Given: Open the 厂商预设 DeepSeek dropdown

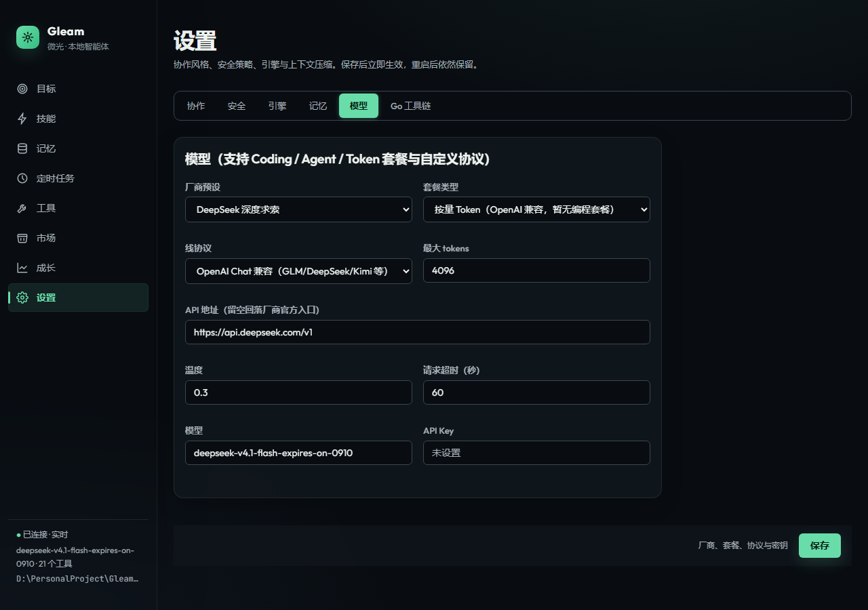Looking at the screenshot, I should 298,209.
